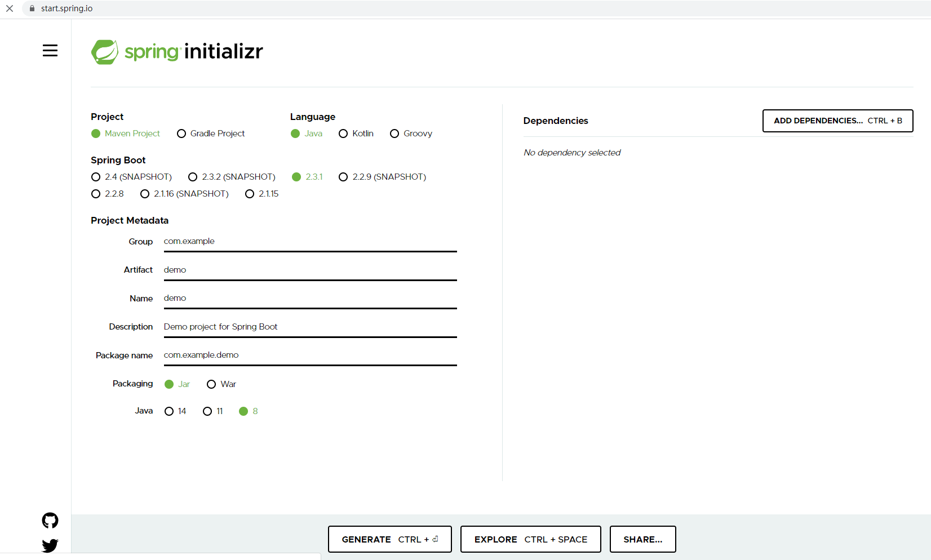Choose War packaging
Screen dimensions: 931x560
tap(211, 384)
